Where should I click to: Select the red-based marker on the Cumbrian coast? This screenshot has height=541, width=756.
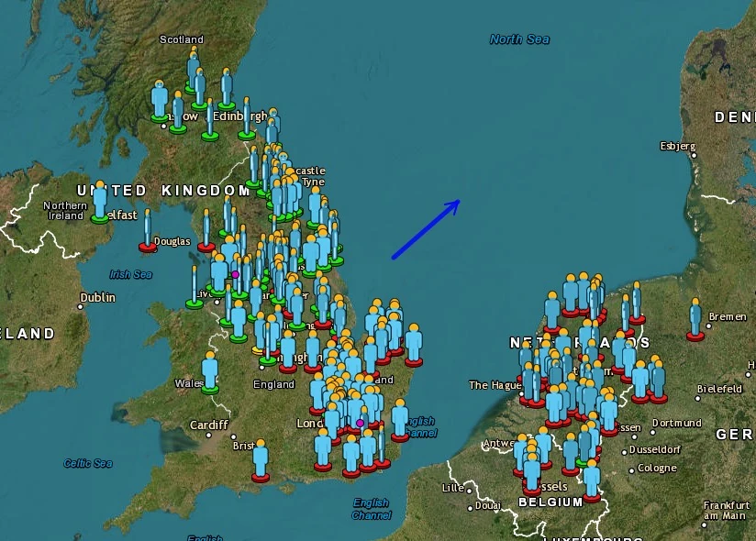coord(206,231)
